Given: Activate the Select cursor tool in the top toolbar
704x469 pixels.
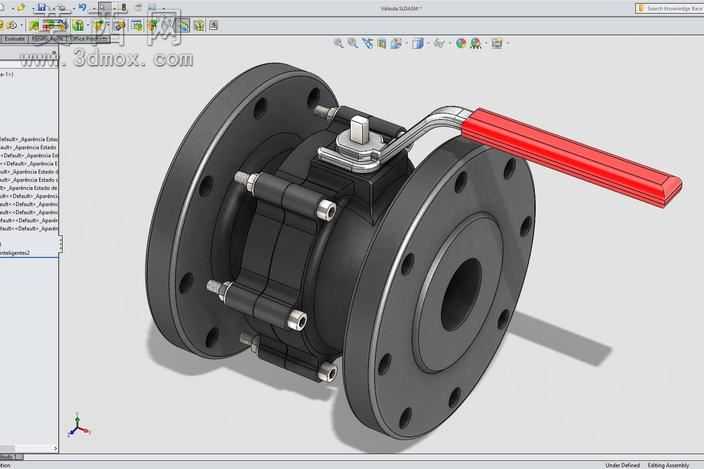Looking at the screenshot, I should coord(105,7).
